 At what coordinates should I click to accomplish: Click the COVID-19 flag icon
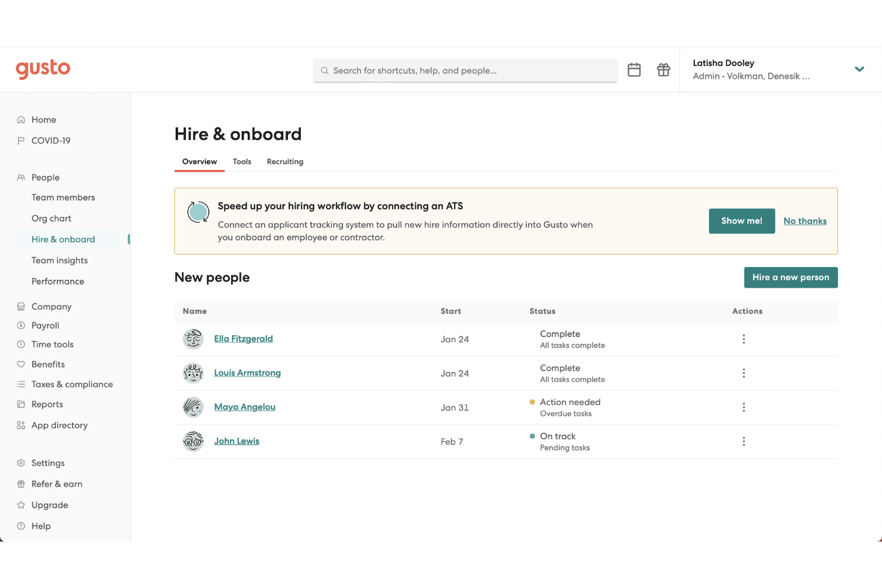click(x=21, y=141)
